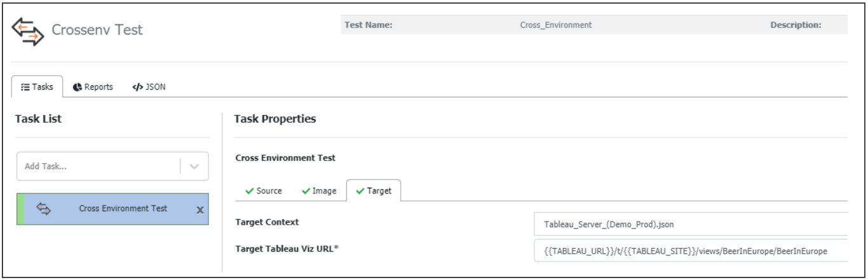Viewport: 868px width, 280px height.
Task: Select the Target tab
Action: [x=374, y=191]
